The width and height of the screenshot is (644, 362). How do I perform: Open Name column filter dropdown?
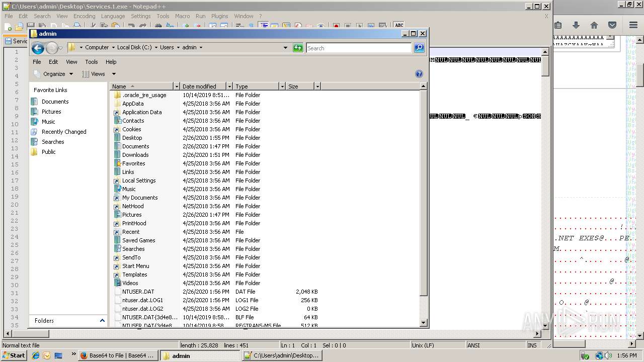(x=176, y=86)
